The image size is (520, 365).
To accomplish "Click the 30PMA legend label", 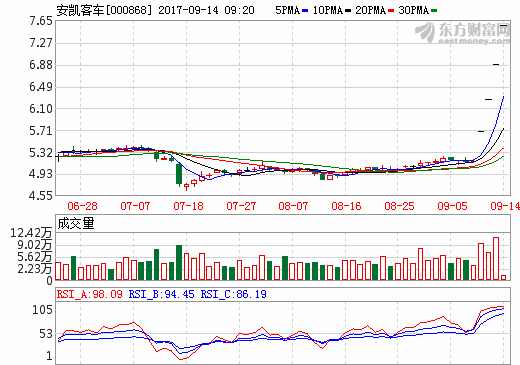I will [x=414, y=10].
